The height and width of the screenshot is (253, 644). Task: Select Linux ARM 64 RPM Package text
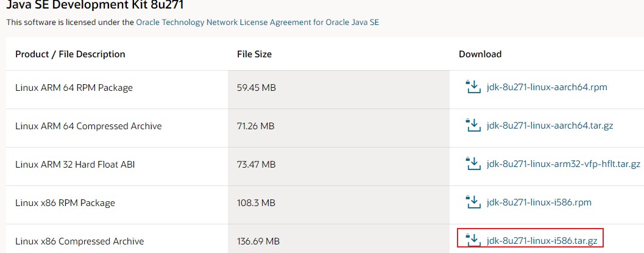click(74, 87)
